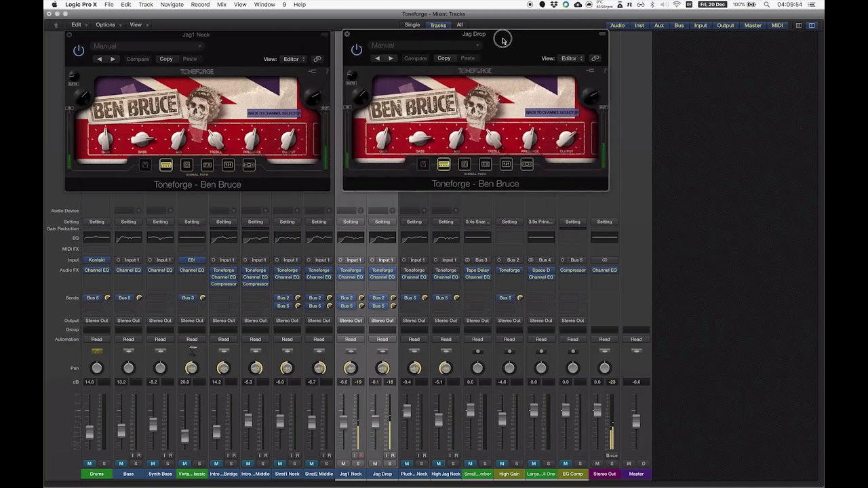868x488 pixels.
Task: Click the link icon in Jag1 Neck plugin header
Action: (317, 59)
